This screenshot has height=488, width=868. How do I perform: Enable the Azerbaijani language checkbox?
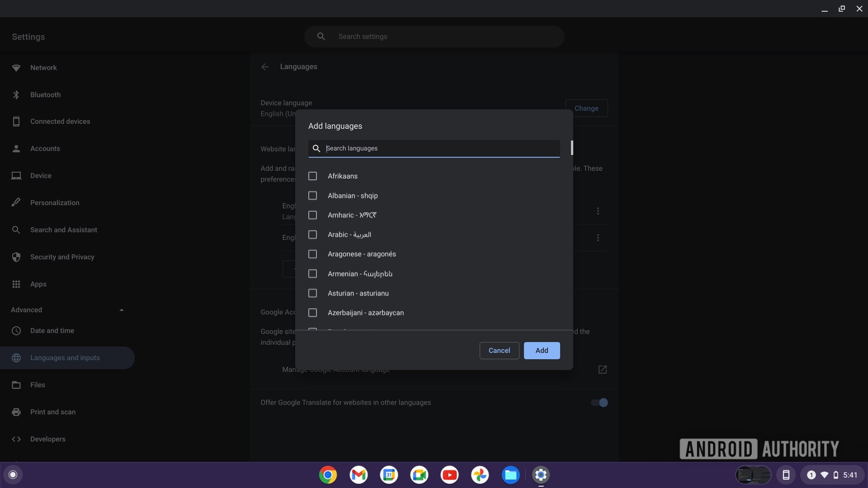coord(312,312)
